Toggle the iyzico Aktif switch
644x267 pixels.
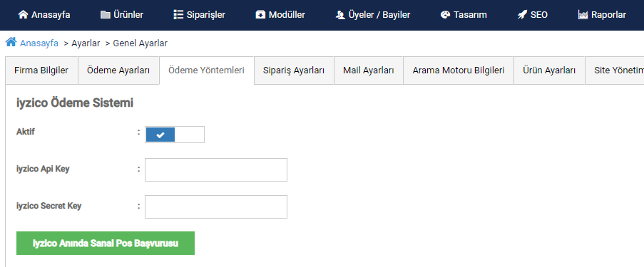[175, 135]
